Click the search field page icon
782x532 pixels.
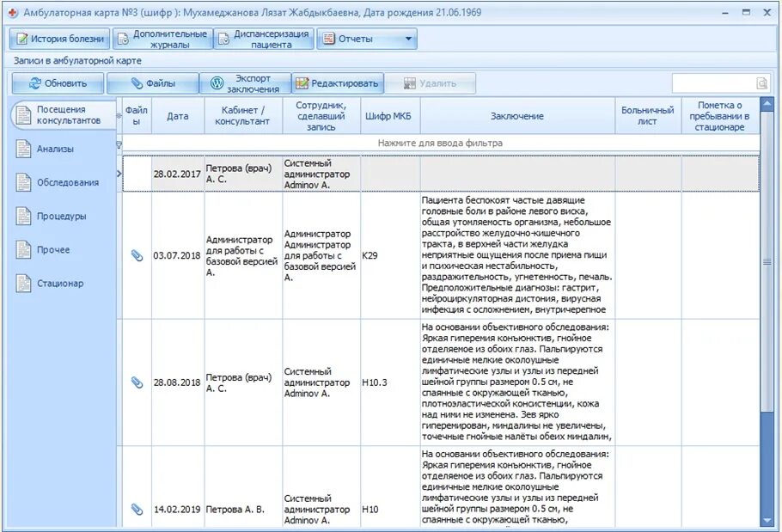pyautogui.click(x=761, y=83)
